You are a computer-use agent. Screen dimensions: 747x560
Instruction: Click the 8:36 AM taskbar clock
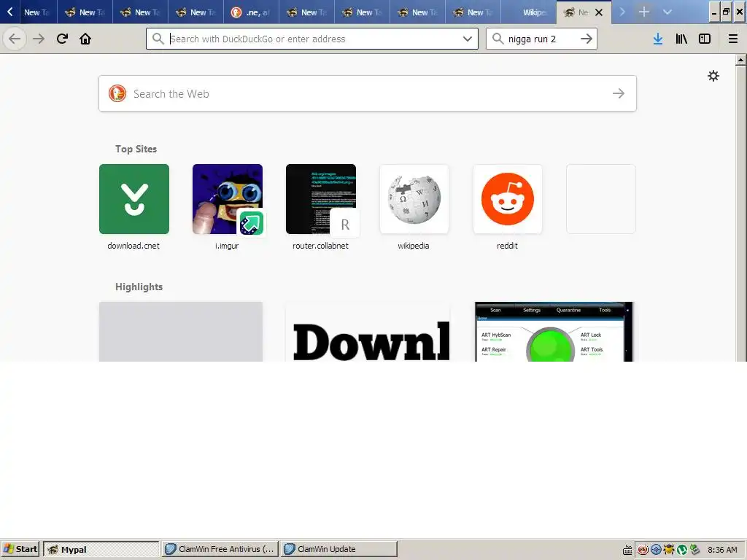click(x=721, y=550)
